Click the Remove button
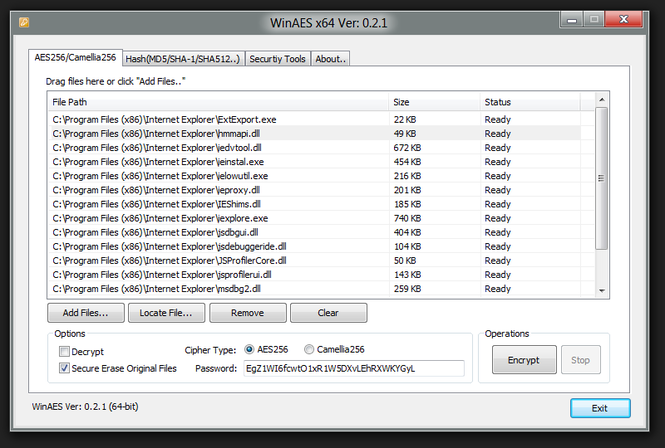The image size is (665, 448). click(247, 313)
